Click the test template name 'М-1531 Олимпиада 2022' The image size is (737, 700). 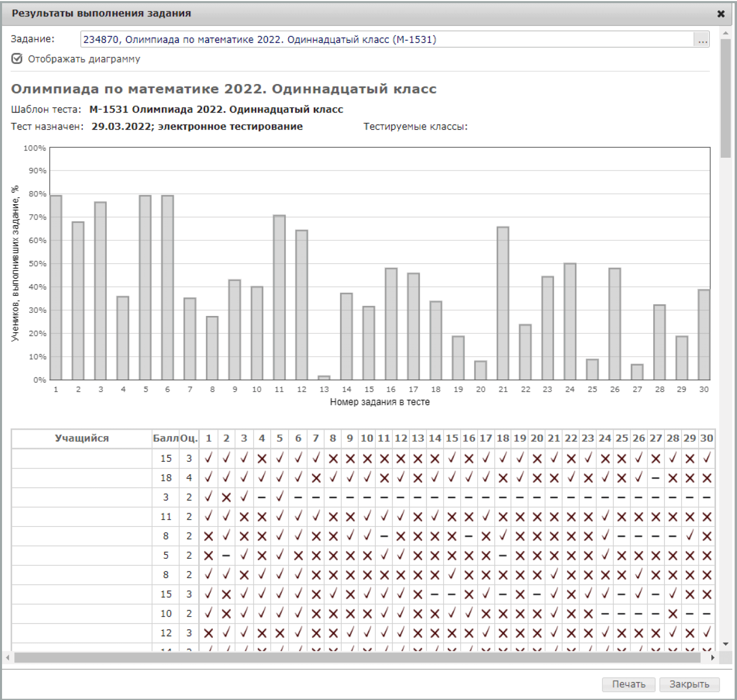[x=216, y=109]
